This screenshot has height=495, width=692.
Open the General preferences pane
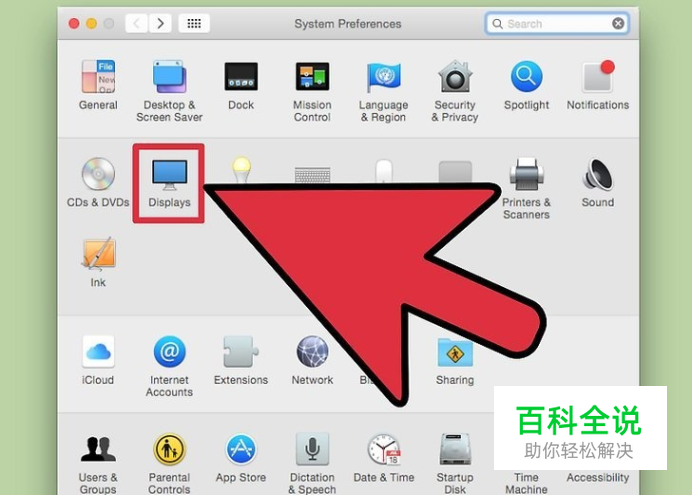(98, 85)
